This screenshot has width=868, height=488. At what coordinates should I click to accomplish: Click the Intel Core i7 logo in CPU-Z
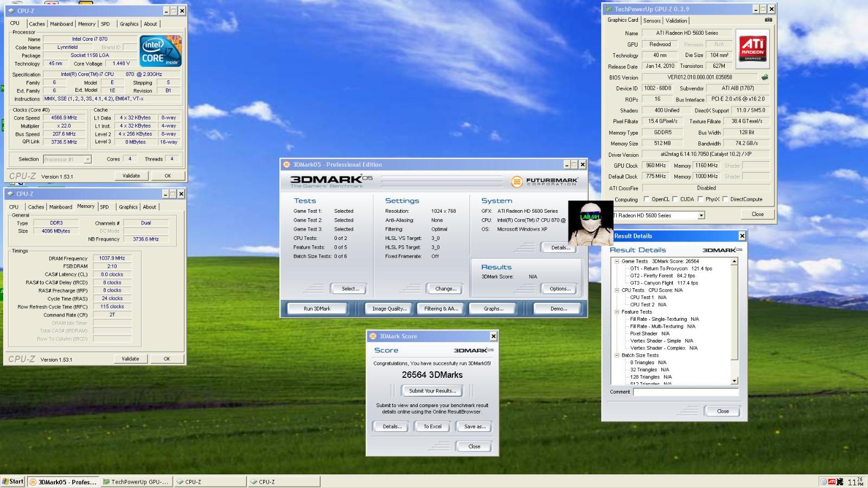pos(160,51)
